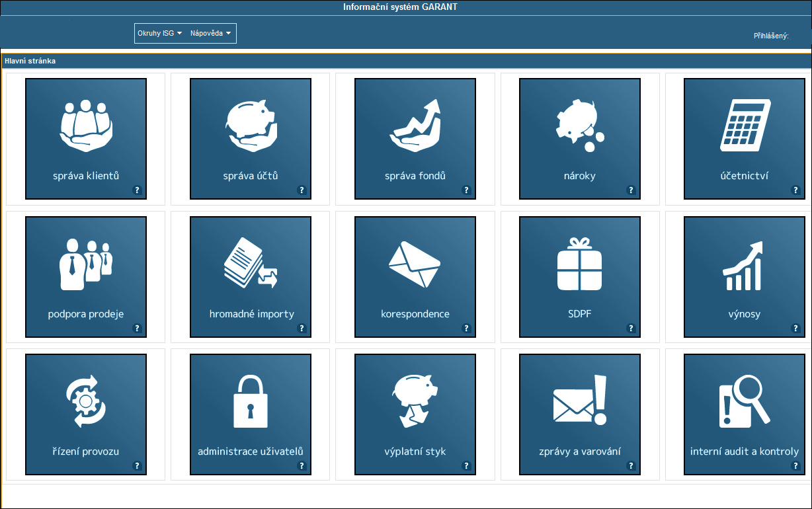812x509 pixels.
Task: Open administrace uživatelů padlock tile
Action: pos(250,414)
